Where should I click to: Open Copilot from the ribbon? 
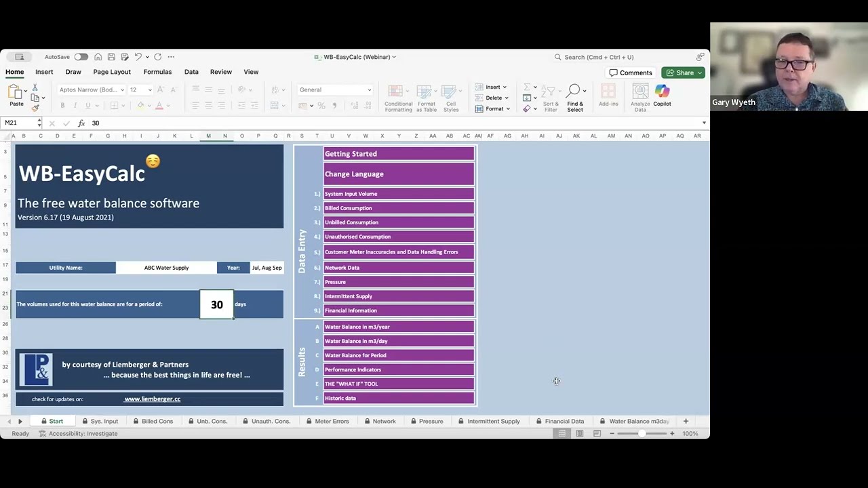662,96
